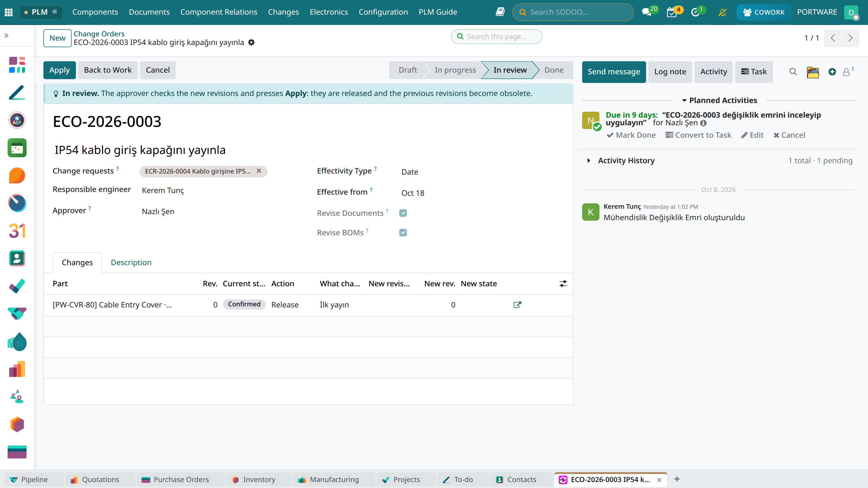This screenshot has height=488, width=868.
Task: Open the chat messages icon with 20 badge
Action: coord(646,12)
